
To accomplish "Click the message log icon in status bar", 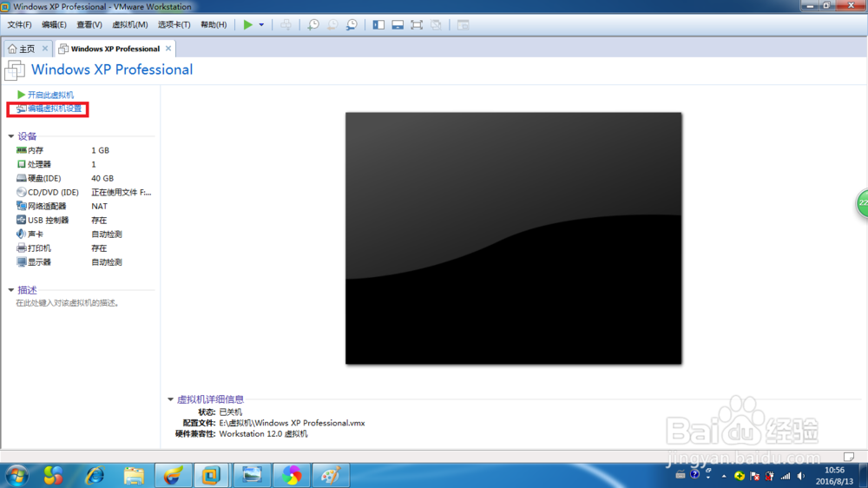I will coord(849,457).
